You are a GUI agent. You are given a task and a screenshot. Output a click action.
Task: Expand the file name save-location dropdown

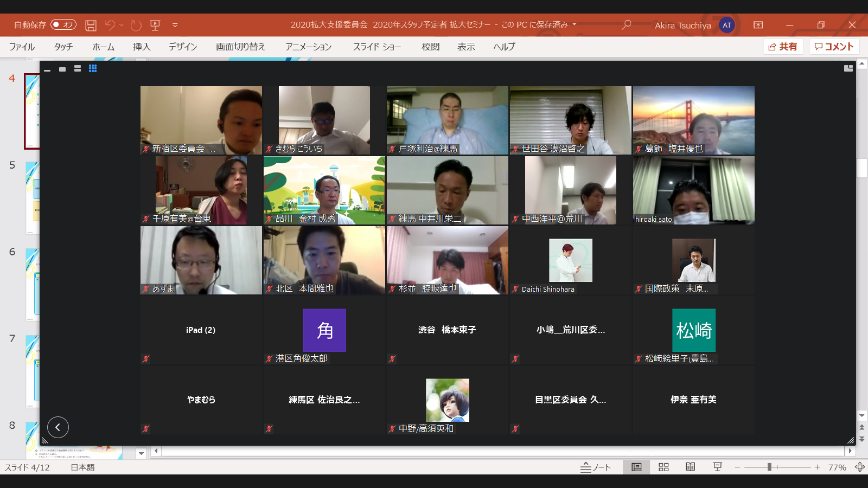tap(575, 24)
